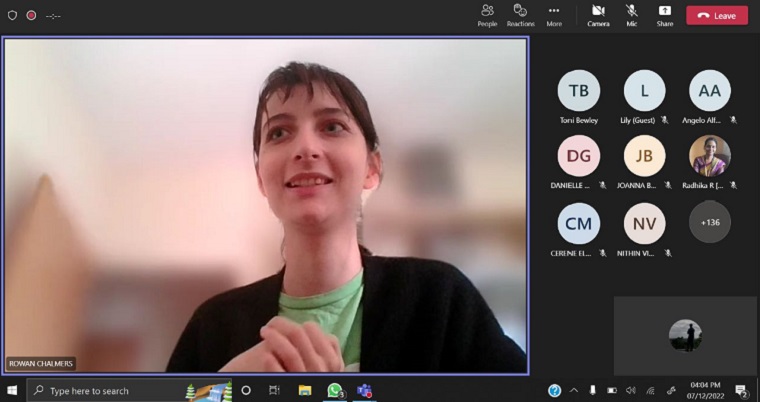Screen dimensions: 760x402
Task: Open the taskbar notifications center
Action: tap(742, 390)
